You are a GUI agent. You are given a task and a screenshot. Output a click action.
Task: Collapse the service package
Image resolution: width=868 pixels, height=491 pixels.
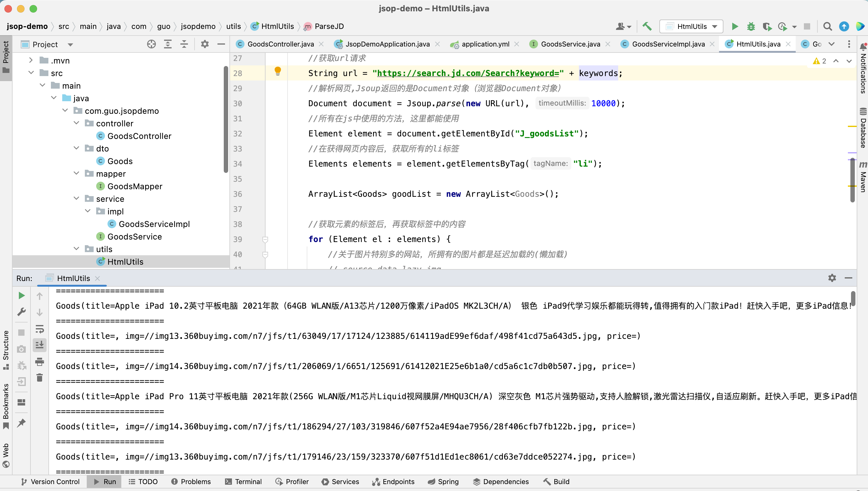click(x=76, y=199)
